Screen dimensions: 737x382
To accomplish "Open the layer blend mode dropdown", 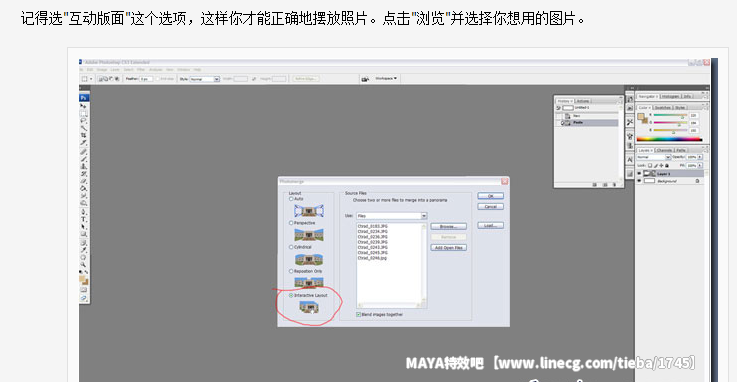I will [653, 157].
